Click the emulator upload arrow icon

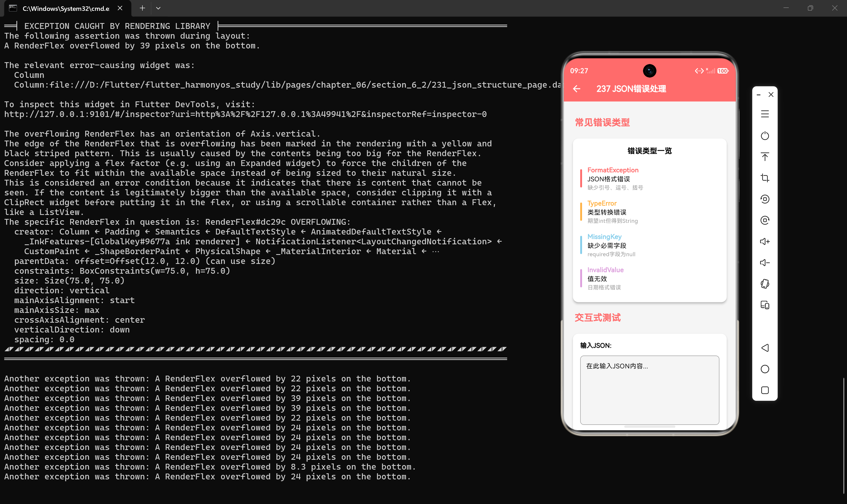765,156
